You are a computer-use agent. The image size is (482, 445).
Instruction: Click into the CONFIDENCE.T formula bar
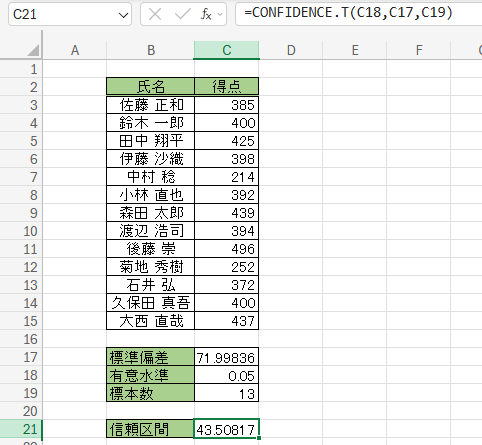pos(359,13)
